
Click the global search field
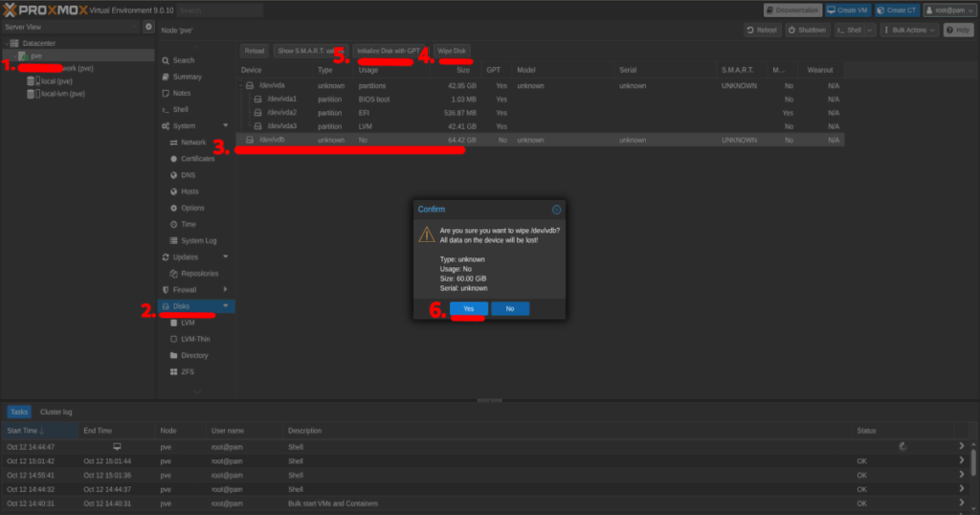pyautogui.click(x=220, y=10)
